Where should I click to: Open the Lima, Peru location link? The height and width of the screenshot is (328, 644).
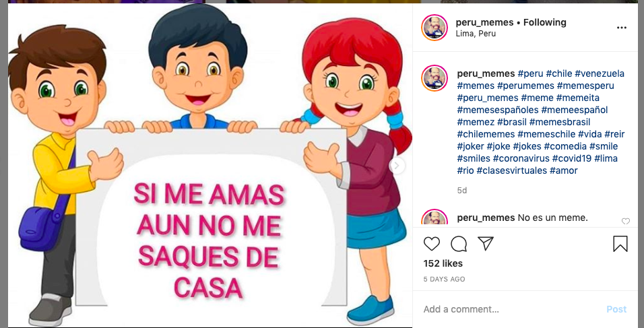[476, 34]
